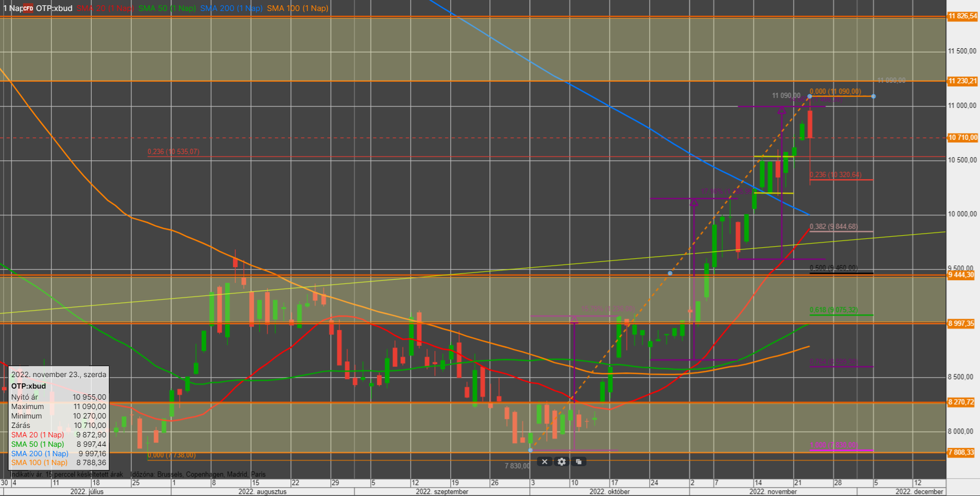The image size is (980, 496).
Task: Click Fibonacci right anchor handle at 11 090
Action: click(x=873, y=96)
